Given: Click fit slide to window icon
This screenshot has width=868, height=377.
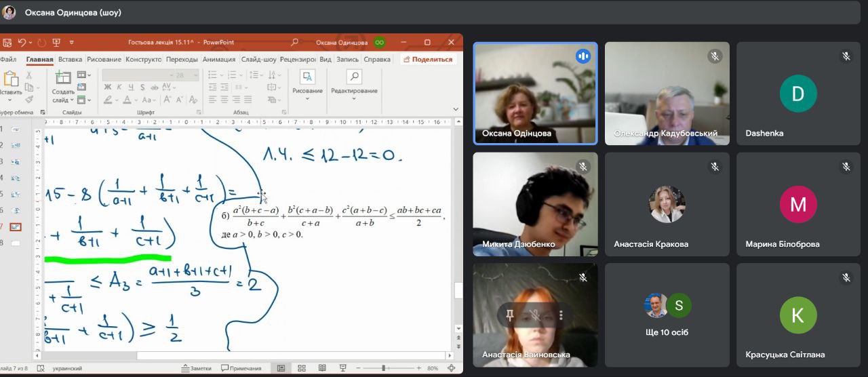Looking at the screenshot, I should pyautogui.click(x=452, y=368).
